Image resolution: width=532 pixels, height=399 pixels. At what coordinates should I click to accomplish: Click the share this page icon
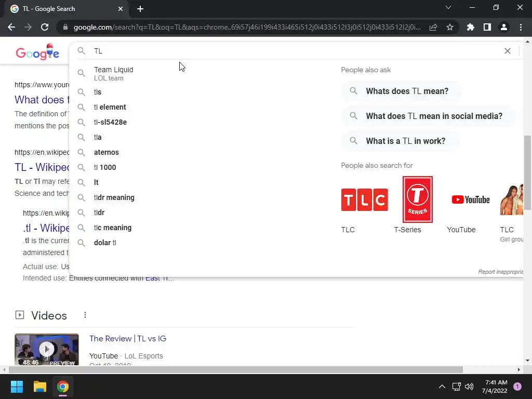[433, 28]
